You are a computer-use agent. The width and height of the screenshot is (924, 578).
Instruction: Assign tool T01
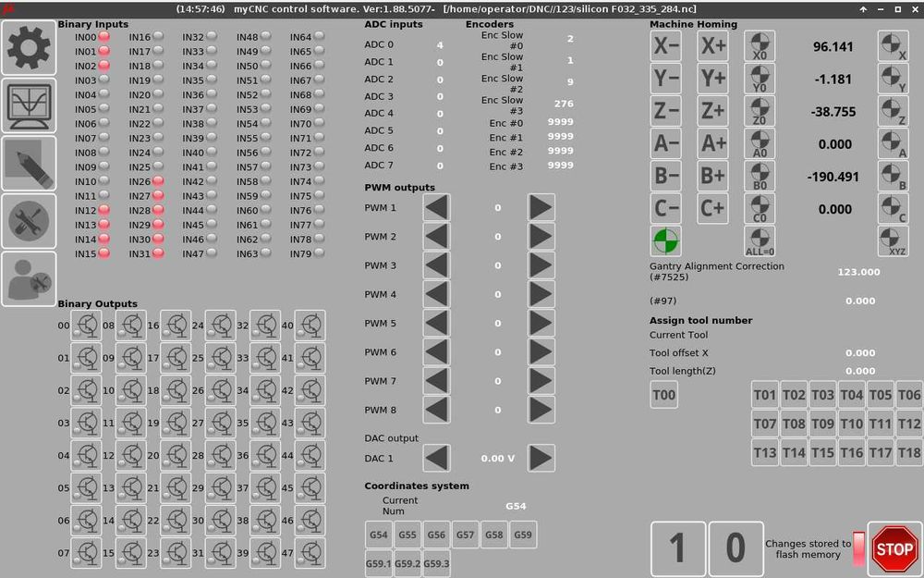(x=765, y=395)
